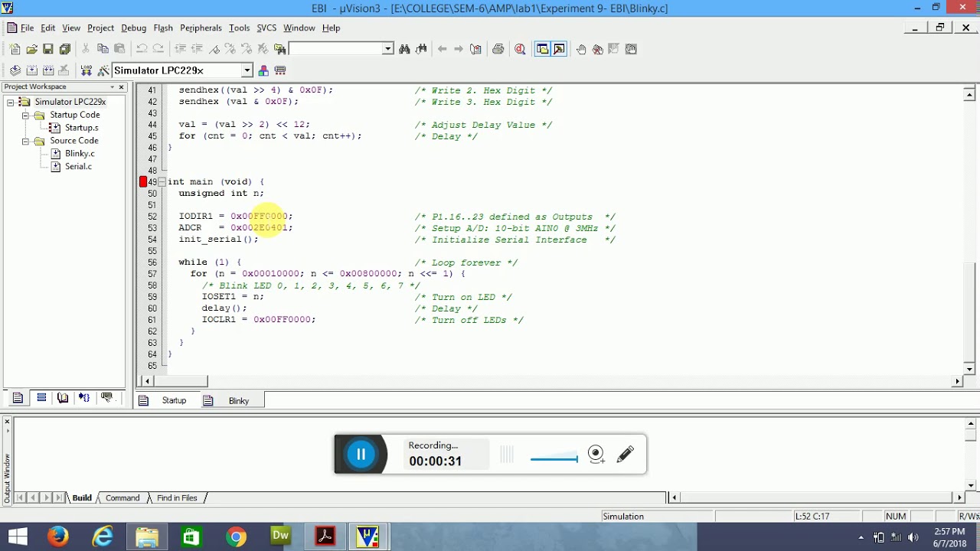Create a new file using toolbar icon

[15, 49]
